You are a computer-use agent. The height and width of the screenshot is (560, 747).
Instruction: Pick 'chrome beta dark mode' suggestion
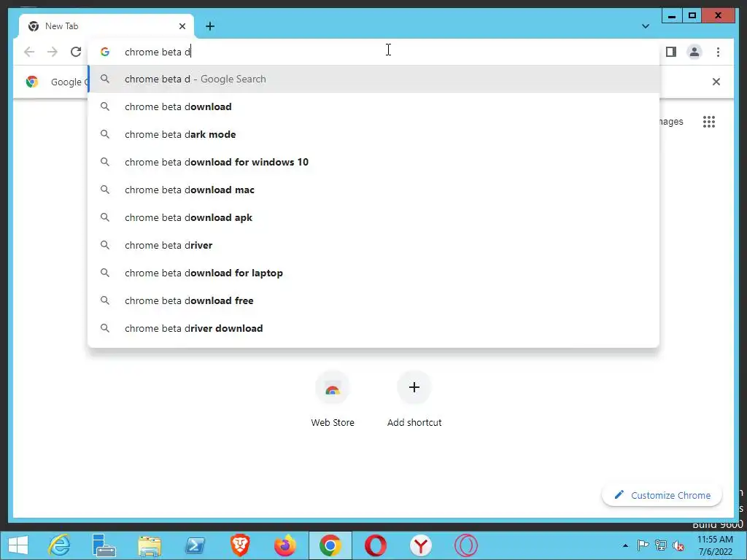point(374,134)
